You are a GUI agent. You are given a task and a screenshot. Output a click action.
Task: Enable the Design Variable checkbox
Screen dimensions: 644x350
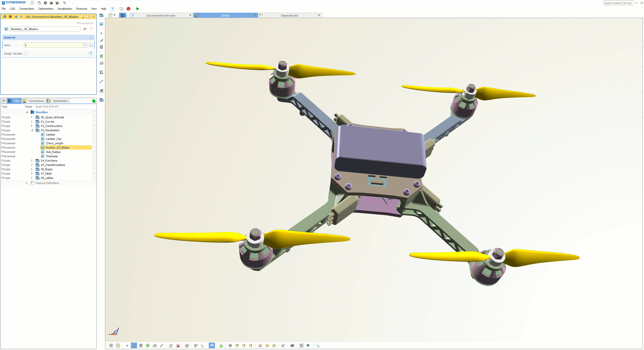click(x=25, y=53)
